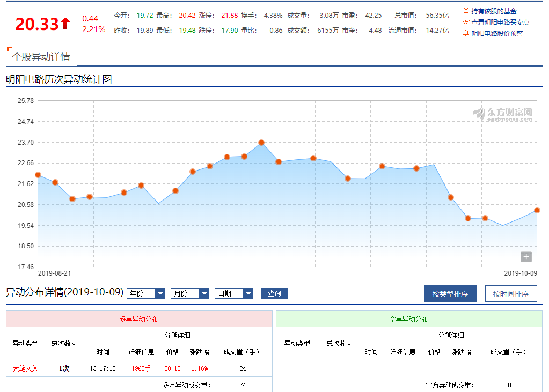Click the 总市值 value 56.35亿
Screen dimensions: 549x392
coord(437,16)
